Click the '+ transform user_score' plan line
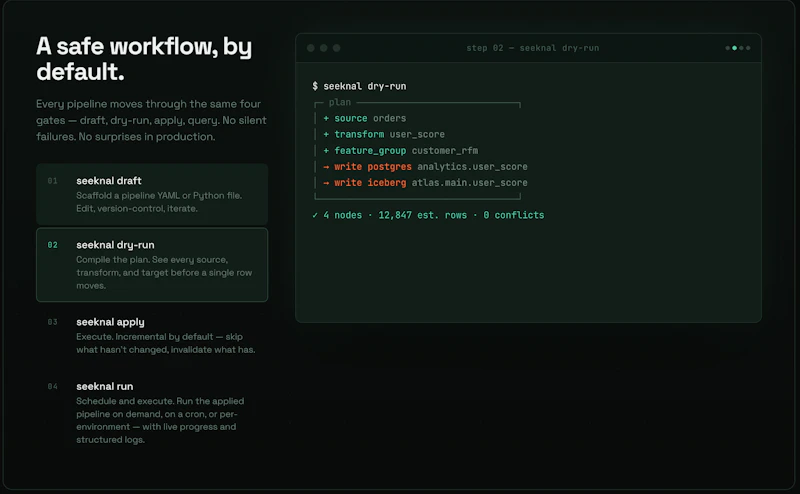Viewport: 800px width, 494px height. pyautogui.click(x=384, y=134)
